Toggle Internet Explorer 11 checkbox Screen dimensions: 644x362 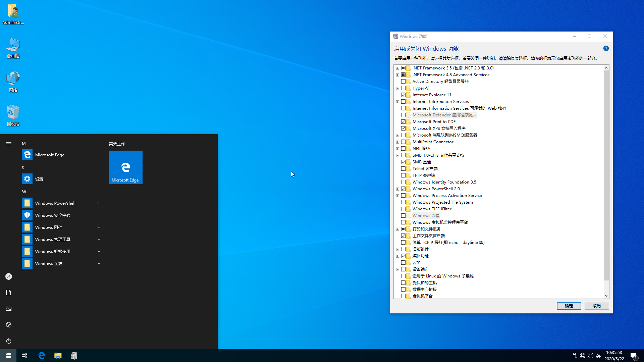(404, 95)
